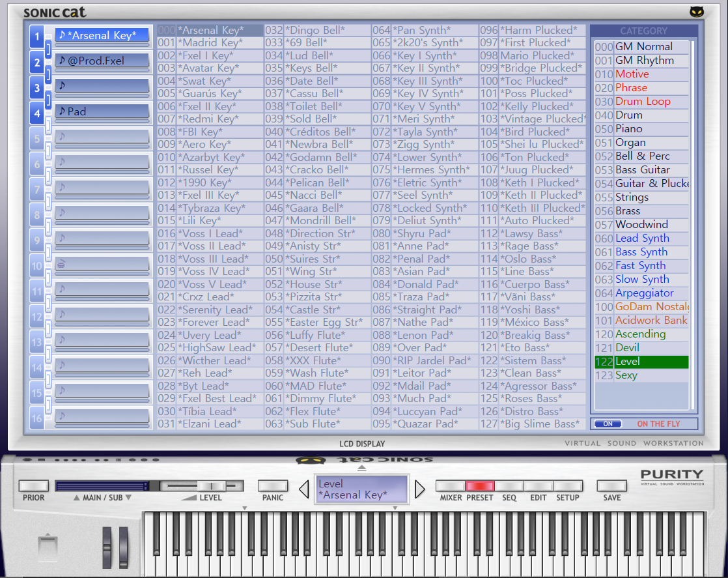The image size is (728, 578).
Task: Collapse LCD display using the up triangle
Action: click(x=361, y=468)
